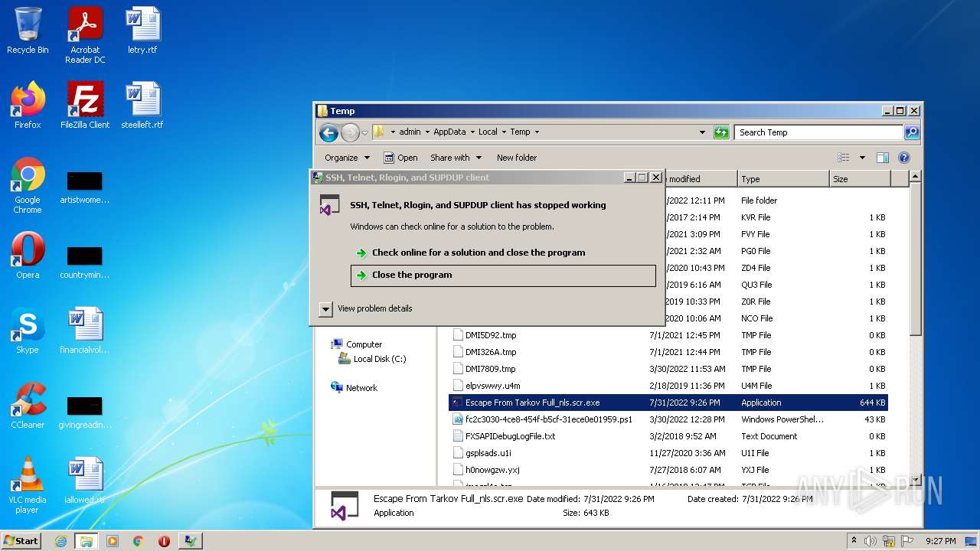Expand Temp breadcrumb arrow

pyautogui.click(x=537, y=132)
